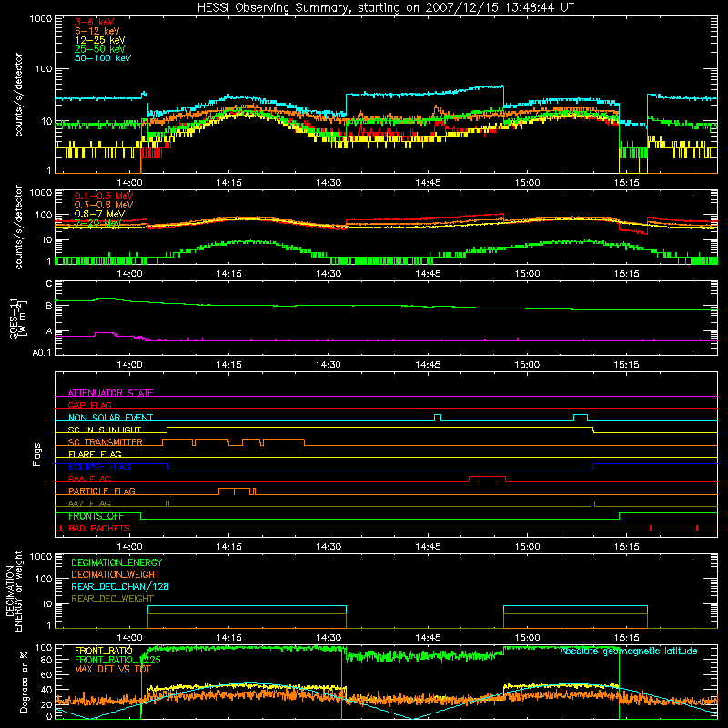Viewport: 728px width, 728px height.
Task: Select the blue ECLIPSE_FLAG label
Action: (x=99, y=467)
